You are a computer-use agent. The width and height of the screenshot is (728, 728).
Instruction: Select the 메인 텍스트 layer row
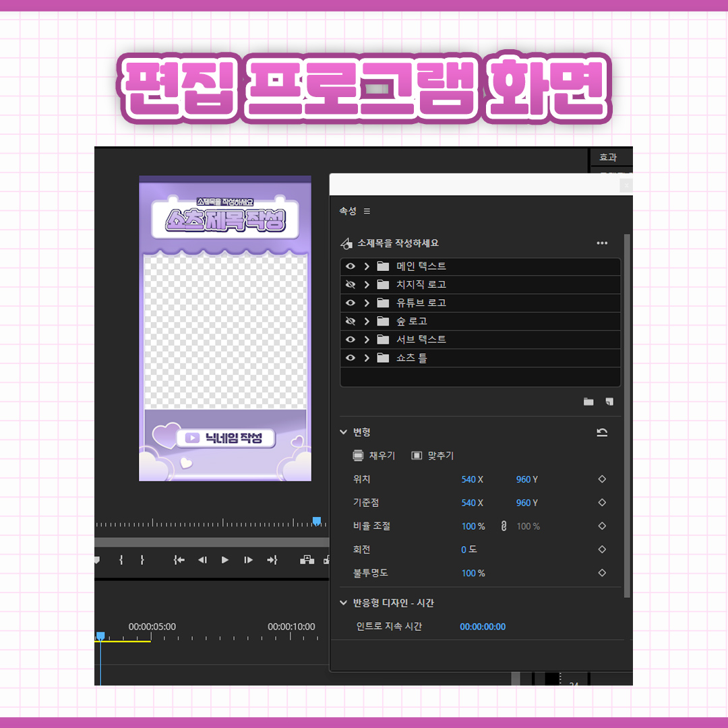[481, 266]
